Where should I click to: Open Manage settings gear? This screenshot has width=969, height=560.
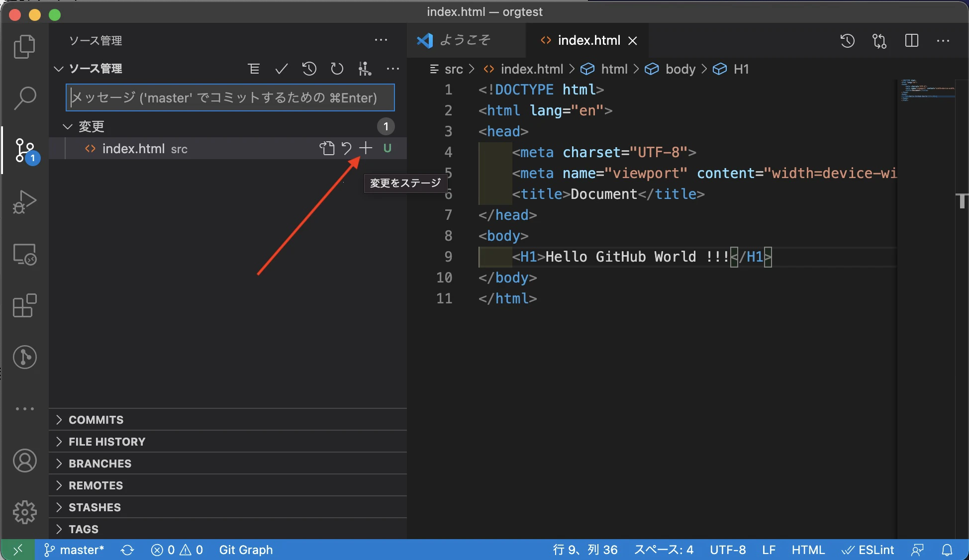24,512
